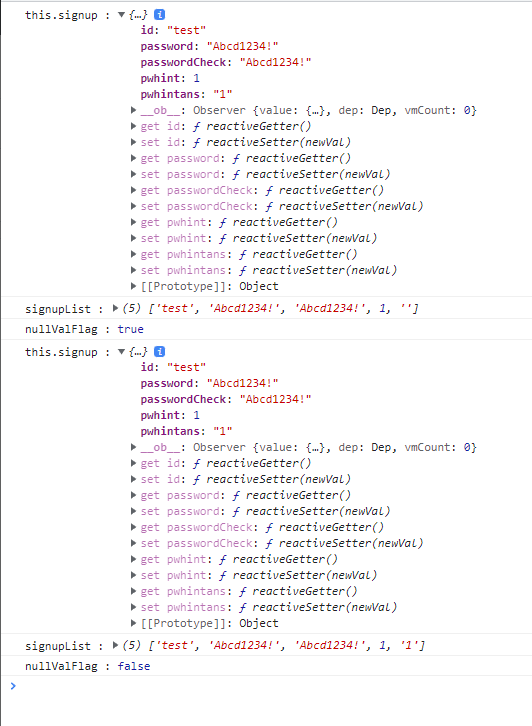Expand 'get password' reactiveGetter in the first log
The image size is (532, 726).
(133, 158)
